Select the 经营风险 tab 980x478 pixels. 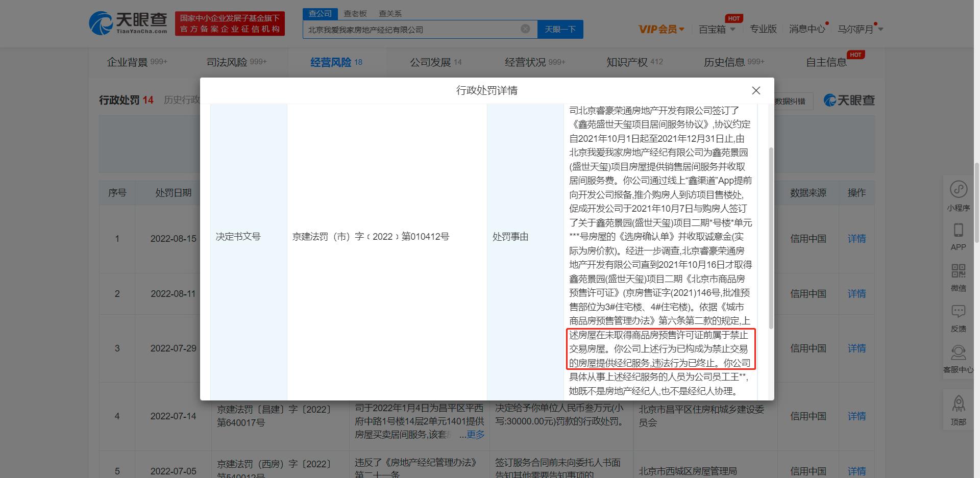(336, 62)
